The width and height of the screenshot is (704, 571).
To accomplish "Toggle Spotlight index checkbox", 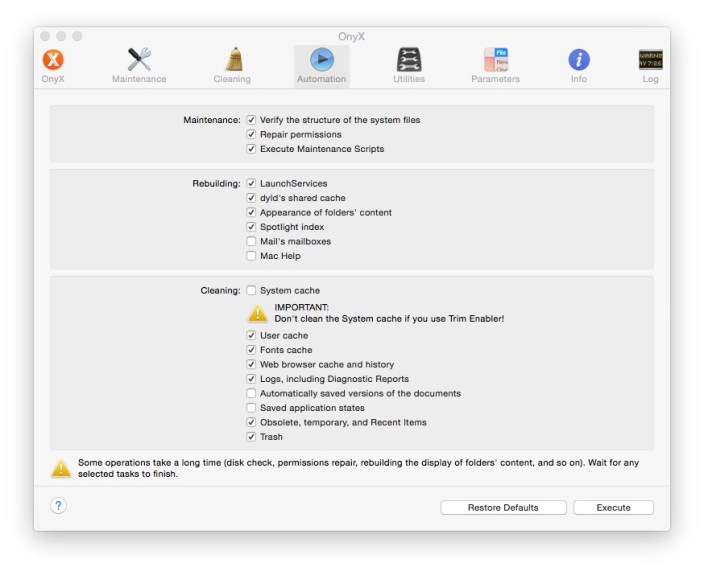I will [x=251, y=227].
